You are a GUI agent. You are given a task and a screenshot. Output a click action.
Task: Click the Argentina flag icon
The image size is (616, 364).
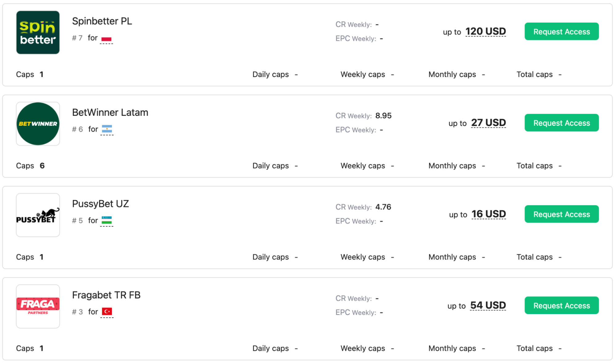(x=107, y=129)
